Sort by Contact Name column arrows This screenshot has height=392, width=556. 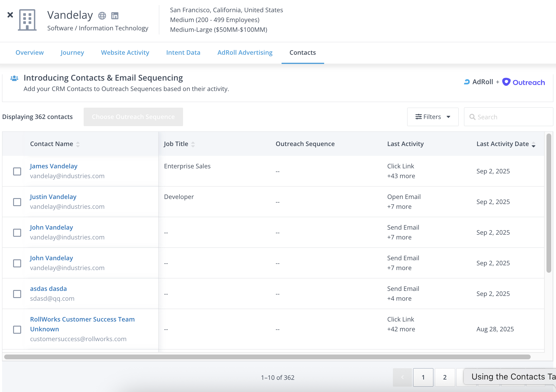click(78, 144)
